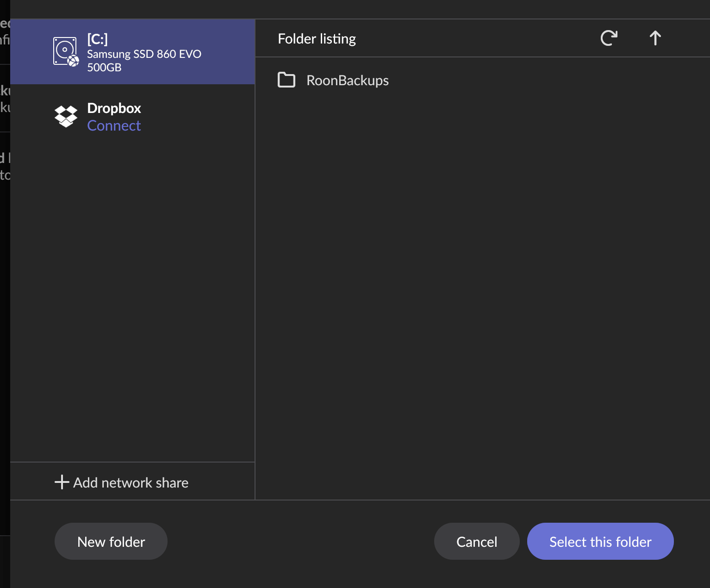Choose Add network share text
Viewport: 710px width, 588px height.
(131, 482)
